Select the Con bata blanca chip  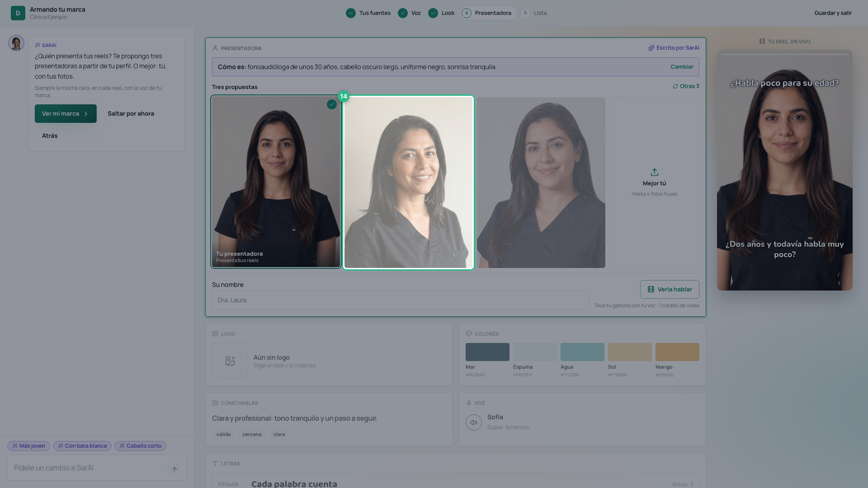[82, 446]
